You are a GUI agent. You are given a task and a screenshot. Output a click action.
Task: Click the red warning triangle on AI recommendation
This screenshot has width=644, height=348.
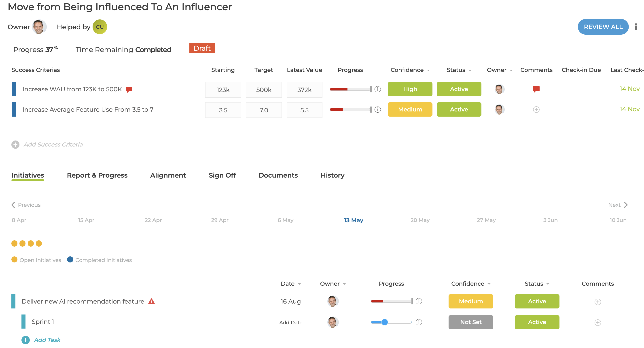coord(152,301)
